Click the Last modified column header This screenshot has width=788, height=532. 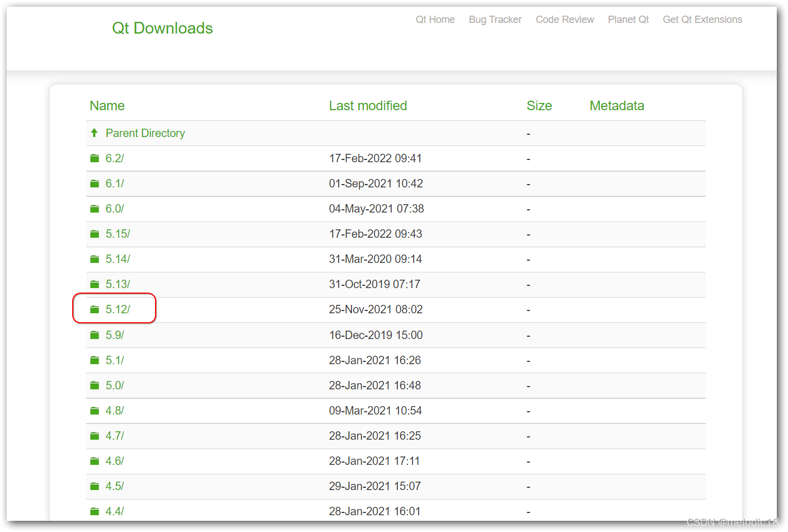point(368,106)
